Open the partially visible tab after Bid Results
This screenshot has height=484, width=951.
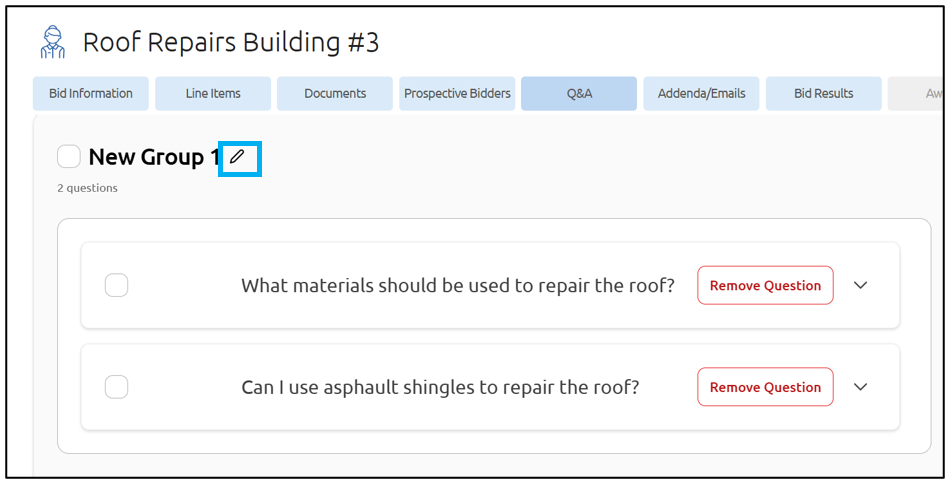point(918,94)
